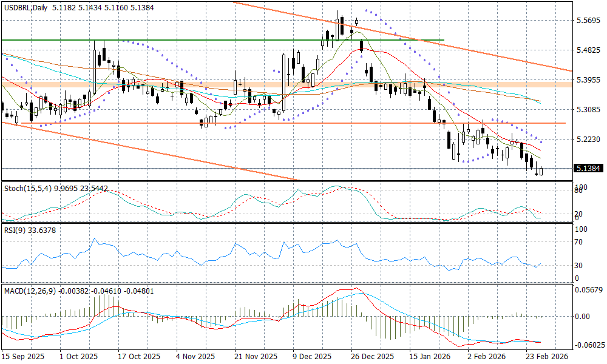Select the MACD zero level 0.00 label
Image resolution: width=607 pixels, height=364 pixels.
point(582,316)
